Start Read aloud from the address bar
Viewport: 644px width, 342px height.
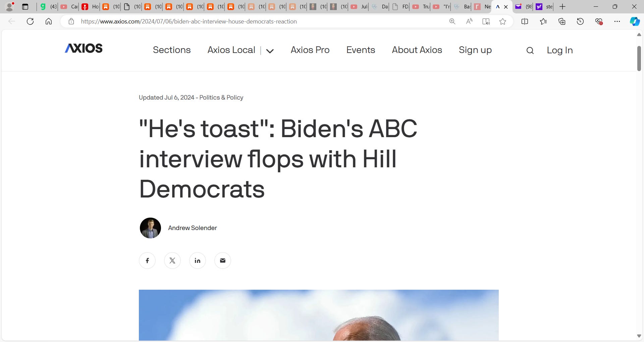(469, 21)
